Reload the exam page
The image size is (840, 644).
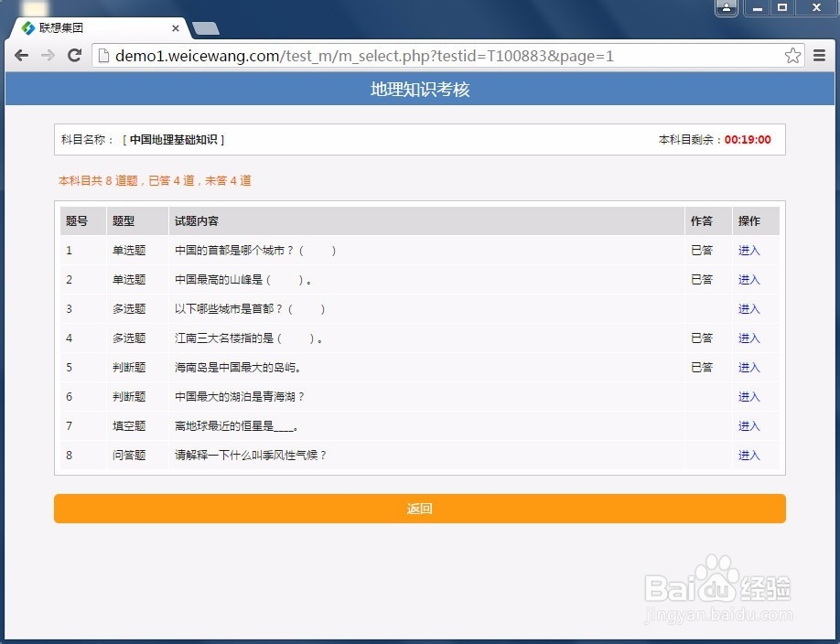76,55
